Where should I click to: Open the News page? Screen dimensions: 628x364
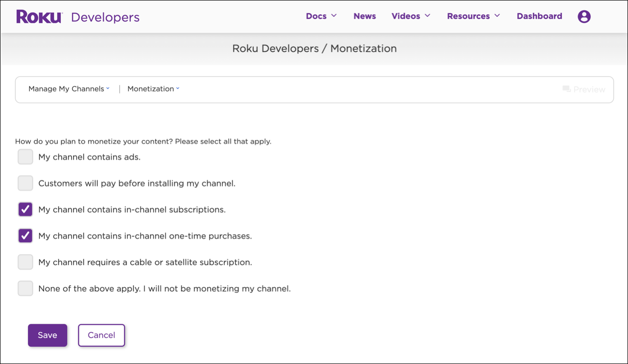tap(364, 16)
